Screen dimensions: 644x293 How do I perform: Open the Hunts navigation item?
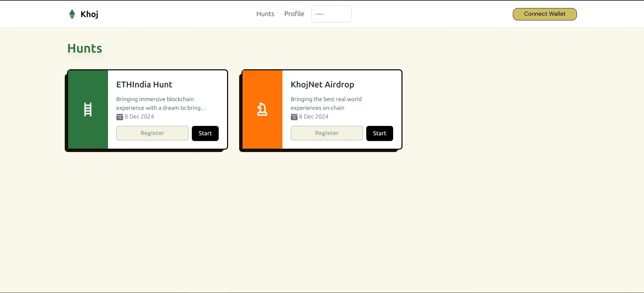pos(265,14)
